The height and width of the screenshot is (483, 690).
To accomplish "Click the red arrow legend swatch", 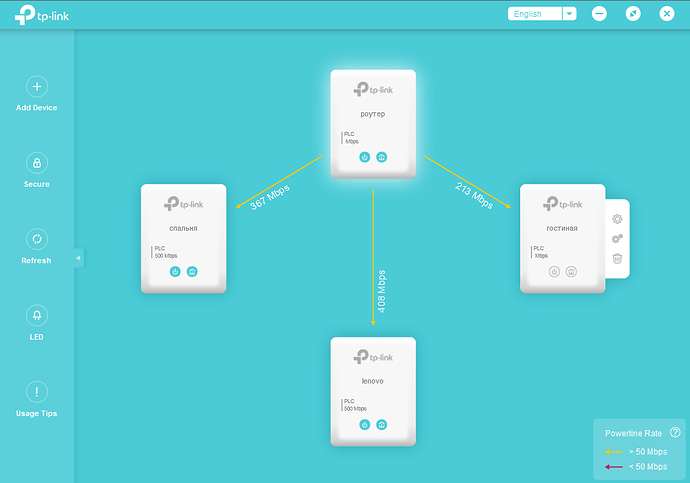I will tap(614, 467).
